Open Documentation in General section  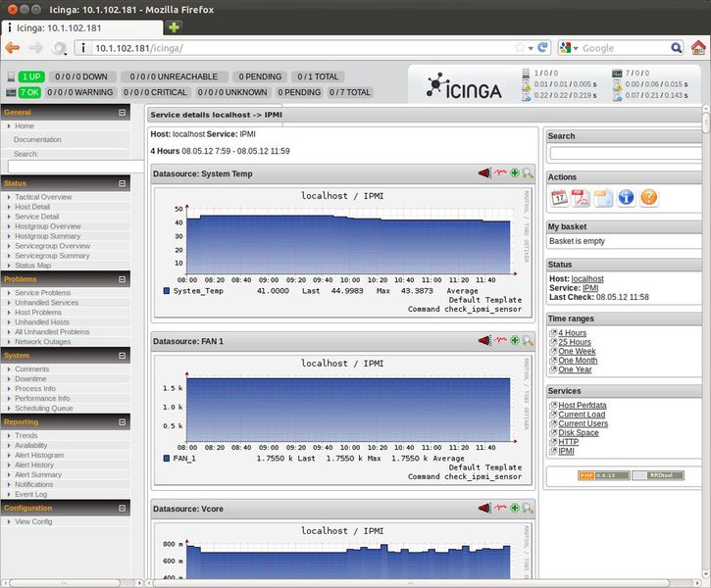click(x=37, y=139)
